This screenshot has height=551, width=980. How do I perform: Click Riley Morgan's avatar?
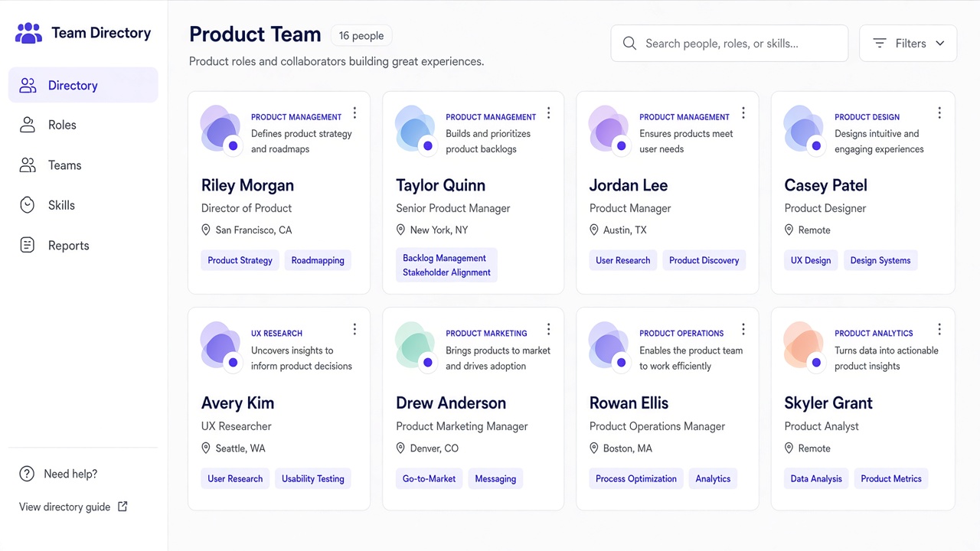(x=221, y=130)
